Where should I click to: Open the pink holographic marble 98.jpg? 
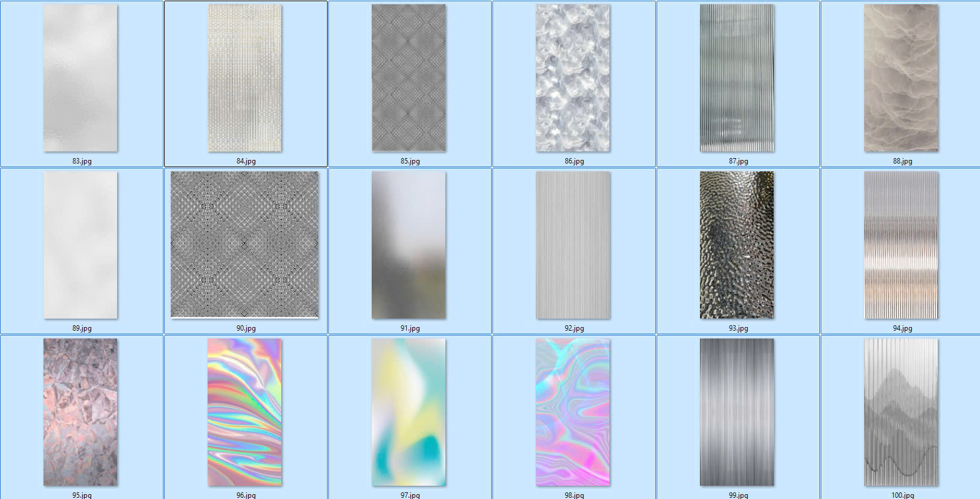coord(573,412)
